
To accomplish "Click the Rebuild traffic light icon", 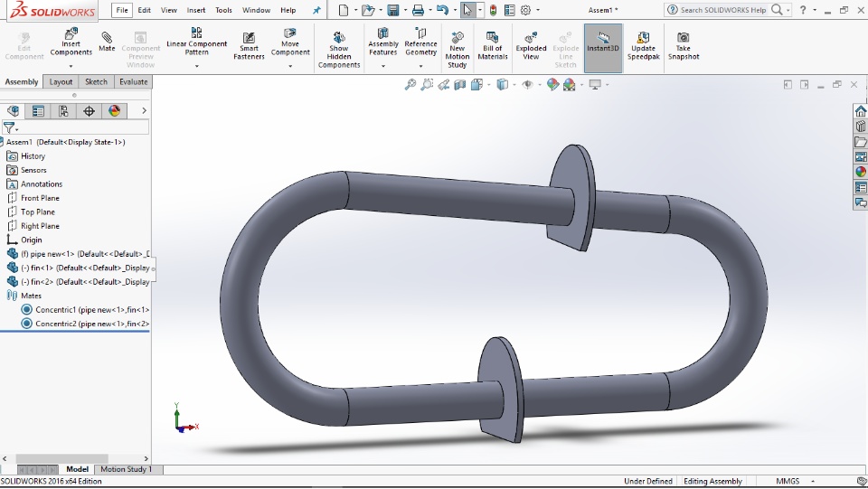I will click(493, 10).
